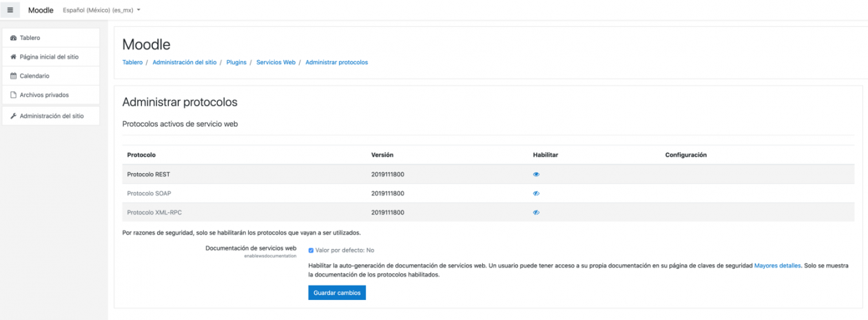Open Página inicial del sitio in the sidebar

[51, 57]
